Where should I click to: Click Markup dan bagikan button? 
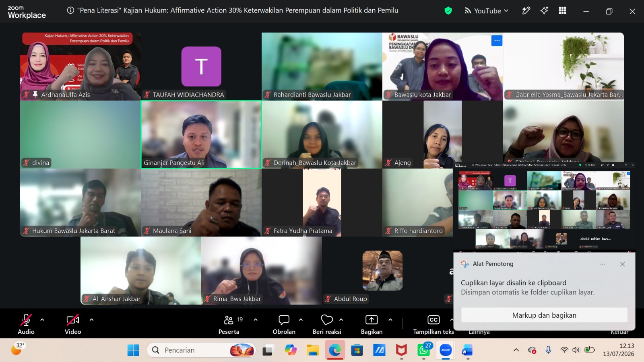(544, 315)
